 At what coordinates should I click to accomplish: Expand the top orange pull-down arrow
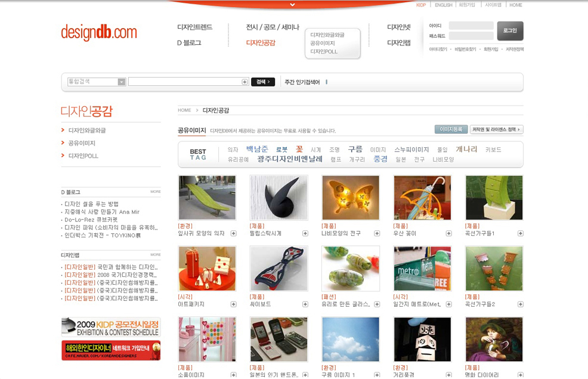pyautogui.click(x=292, y=5)
